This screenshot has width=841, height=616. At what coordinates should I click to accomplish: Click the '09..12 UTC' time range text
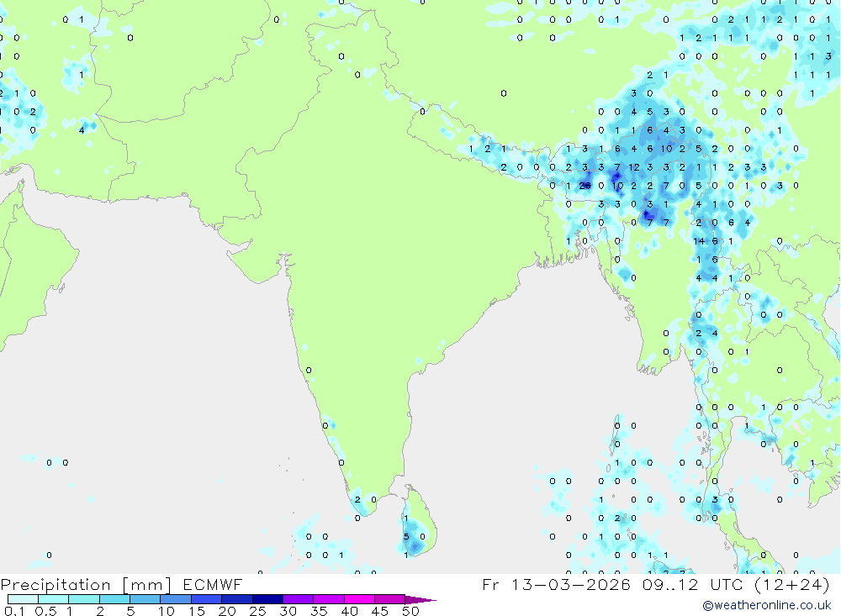click(x=694, y=584)
